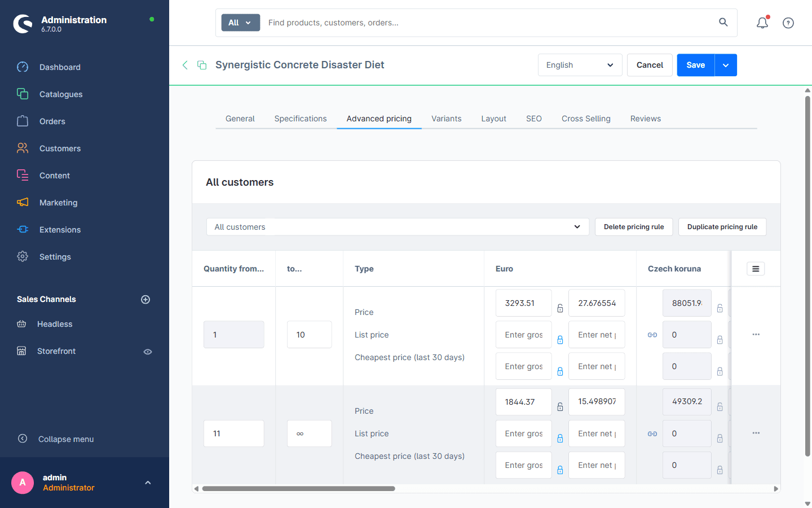Click Euro net field 27.676554

point(597,303)
